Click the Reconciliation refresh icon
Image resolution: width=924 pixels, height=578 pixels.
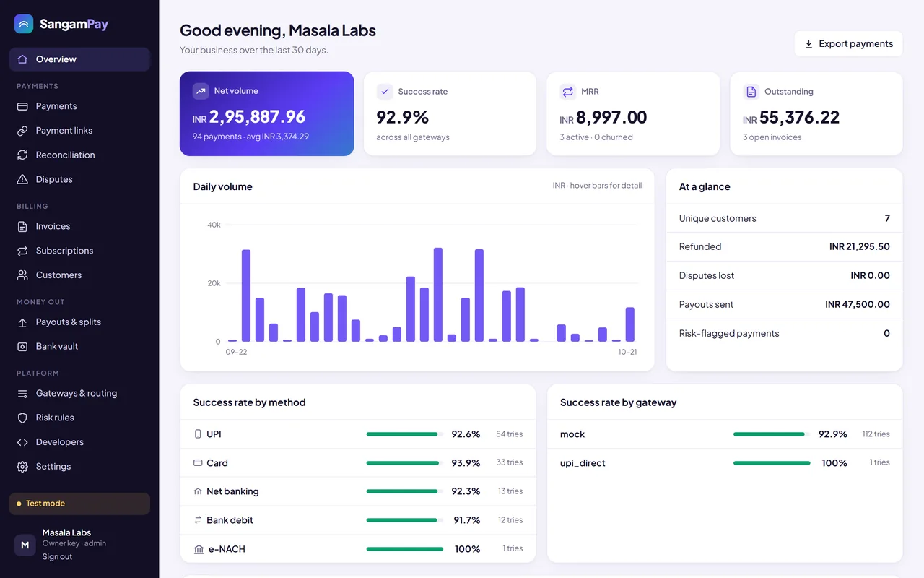click(22, 155)
